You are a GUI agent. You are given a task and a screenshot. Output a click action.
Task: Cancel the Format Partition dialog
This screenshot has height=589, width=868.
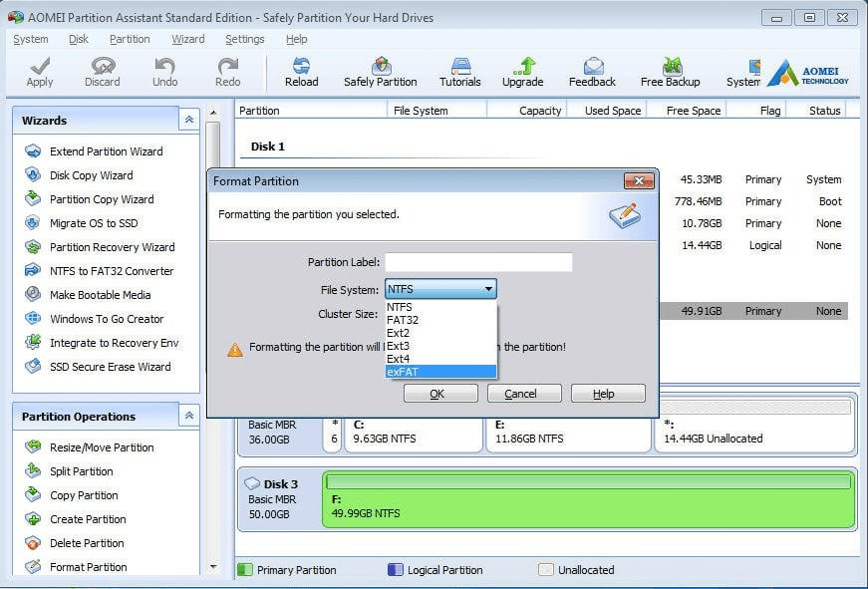pos(523,394)
